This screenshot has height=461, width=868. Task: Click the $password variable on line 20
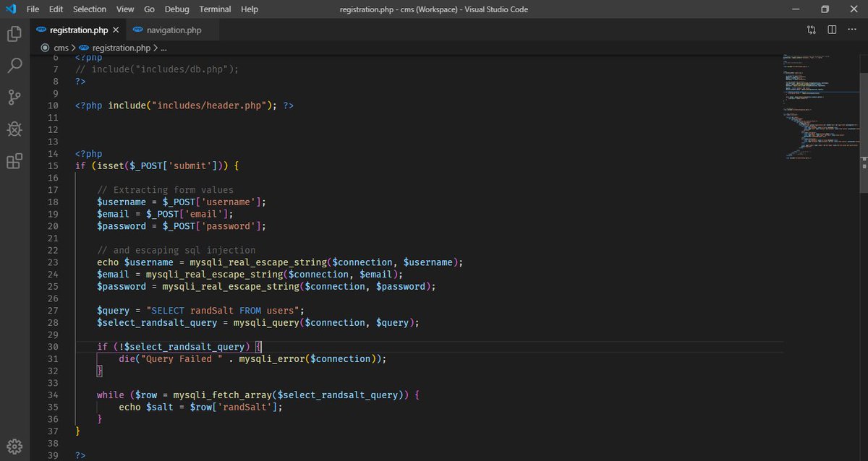coord(122,226)
